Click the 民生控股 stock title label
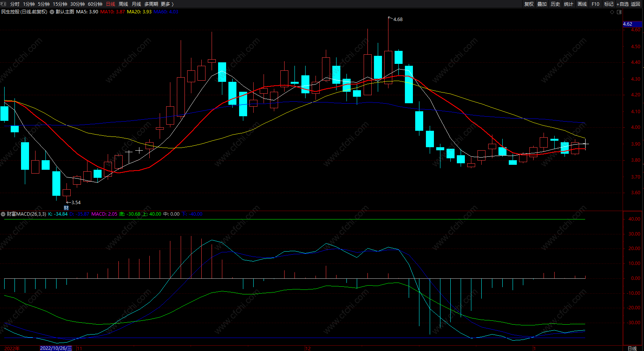 point(24,12)
